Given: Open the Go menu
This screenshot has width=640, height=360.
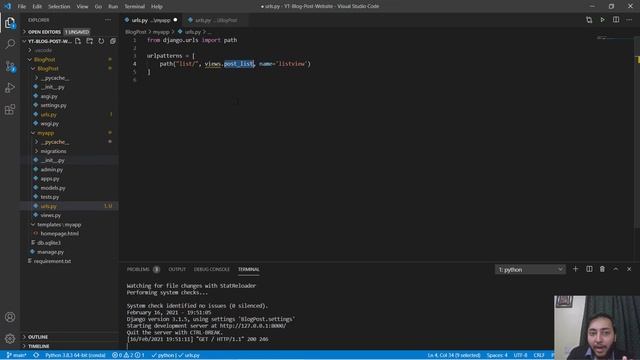Looking at the screenshot, I should click(98, 7).
